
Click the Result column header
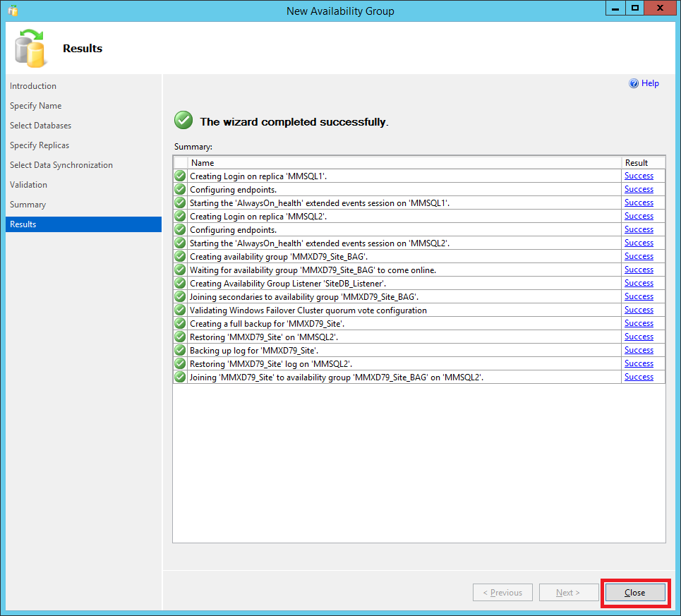642,163
